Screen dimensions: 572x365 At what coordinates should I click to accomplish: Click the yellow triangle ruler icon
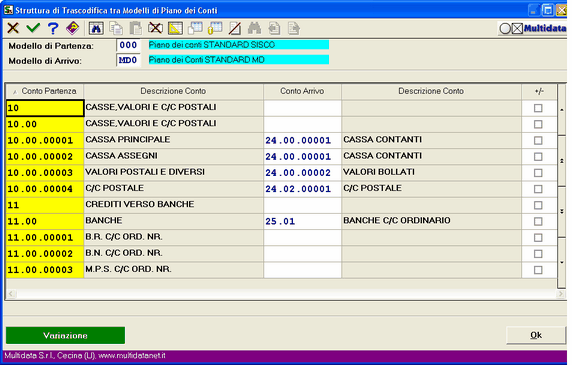coord(175,28)
